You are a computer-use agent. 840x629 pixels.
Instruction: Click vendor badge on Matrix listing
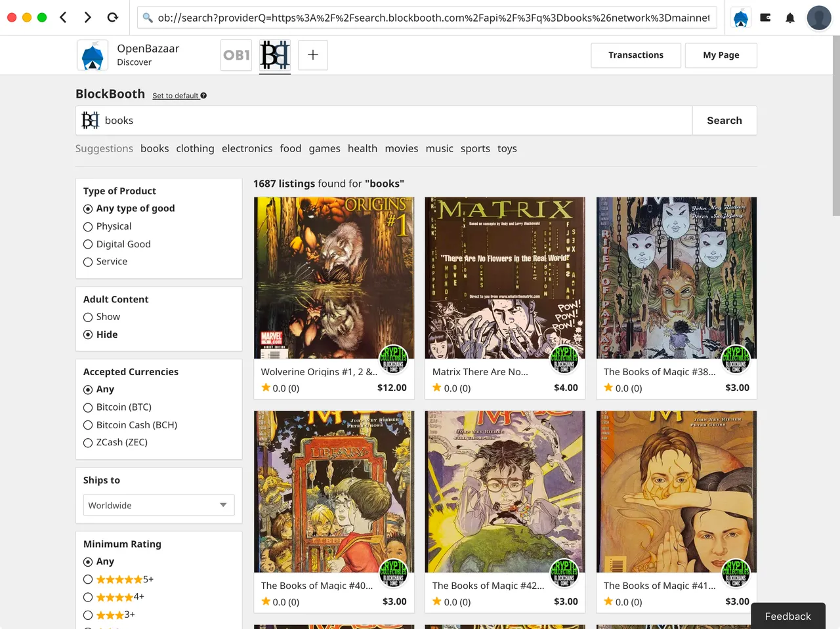point(564,359)
